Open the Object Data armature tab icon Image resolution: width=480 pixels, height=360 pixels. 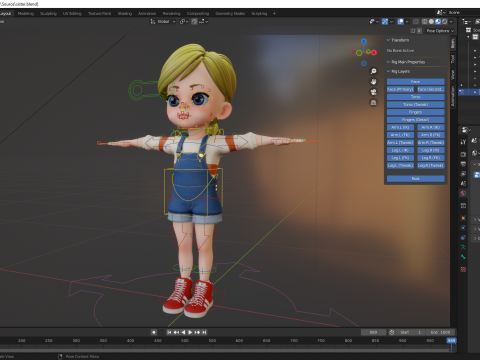pos(463,247)
